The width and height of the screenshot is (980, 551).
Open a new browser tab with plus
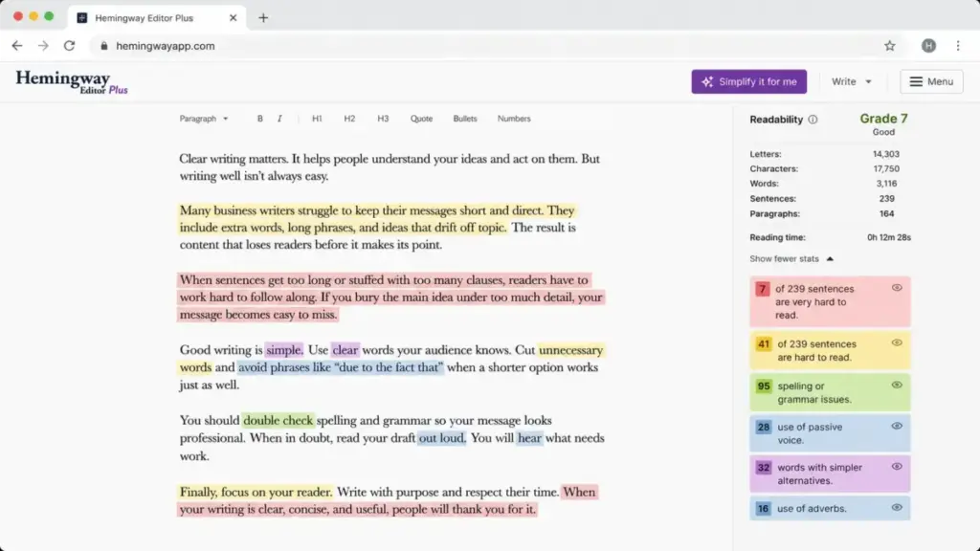(x=263, y=18)
